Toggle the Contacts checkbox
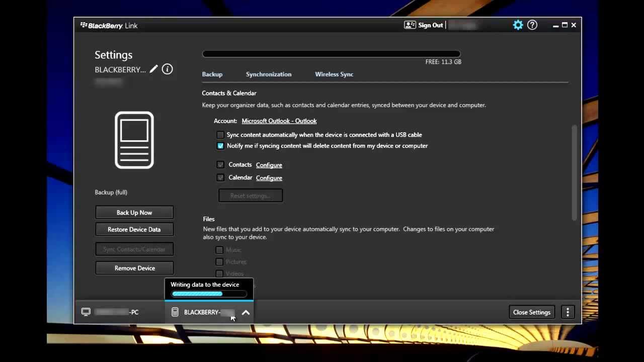Viewport: 644px width, 362px height. [220, 164]
